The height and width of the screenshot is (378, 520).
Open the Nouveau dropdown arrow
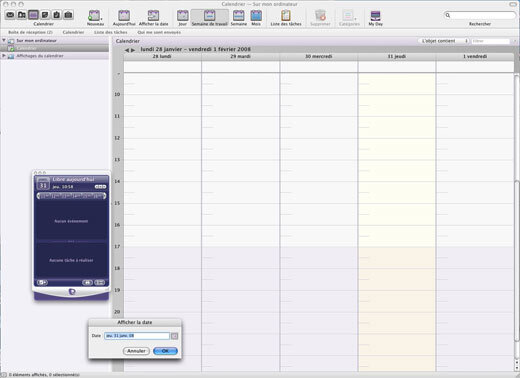pos(102,19)
